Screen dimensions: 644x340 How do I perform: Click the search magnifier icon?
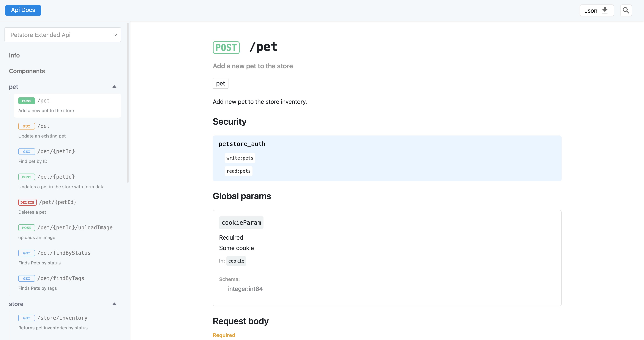click(x=626, y=10)
